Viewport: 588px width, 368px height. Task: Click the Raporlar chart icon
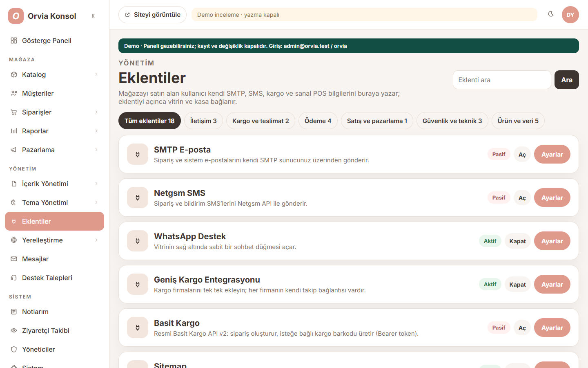click(14, 131)
